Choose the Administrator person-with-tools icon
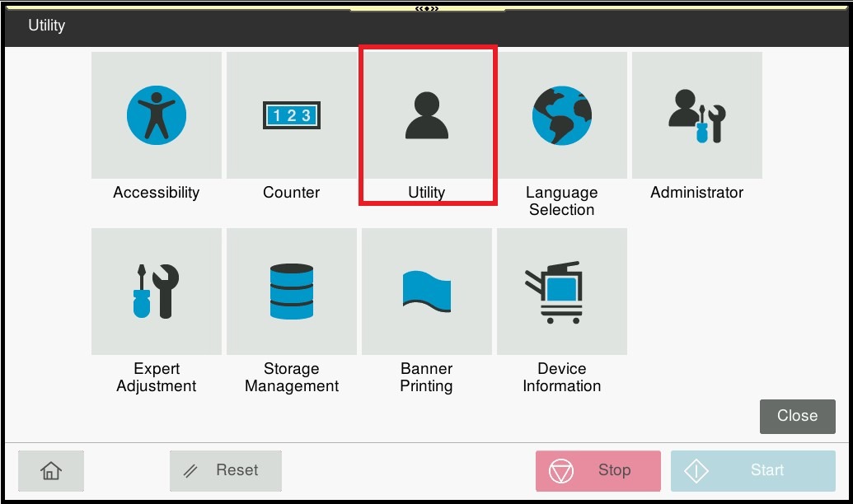The image size is (853, 504). [697, 115]
